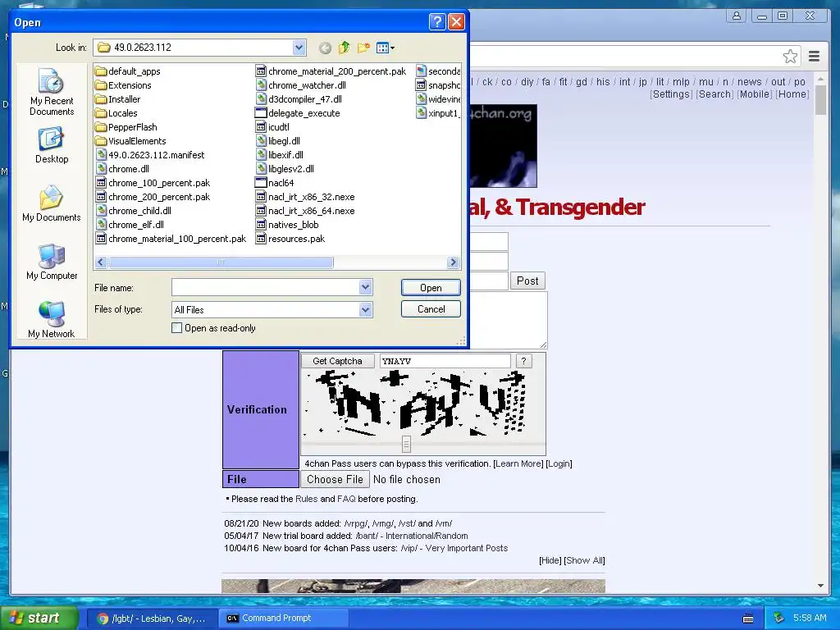Click the captcha text field containing YNAYV

pyautogui.click(x=445, y=361)
